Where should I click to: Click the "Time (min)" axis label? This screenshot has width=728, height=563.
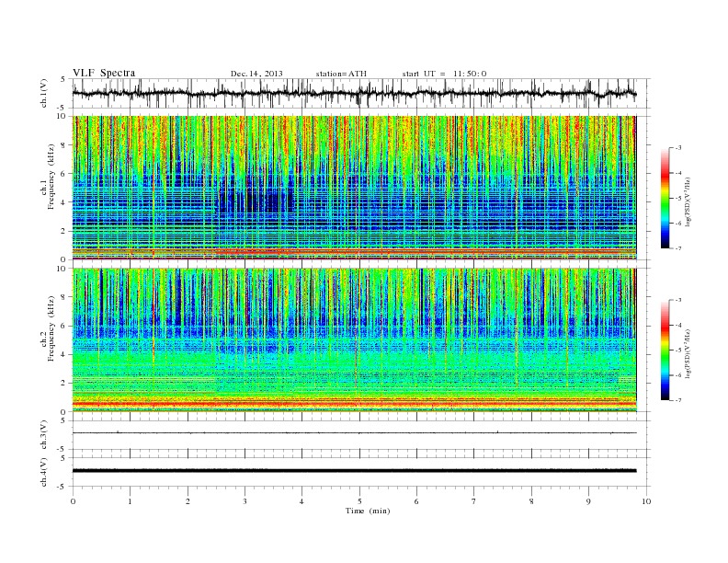pyautogui.click(x=368, y=511)
